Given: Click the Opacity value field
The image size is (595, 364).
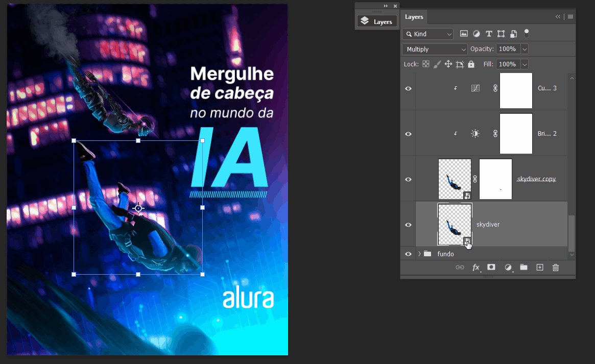Looking at the screenshot, I should pyautogui.click(x=508, y=49).
